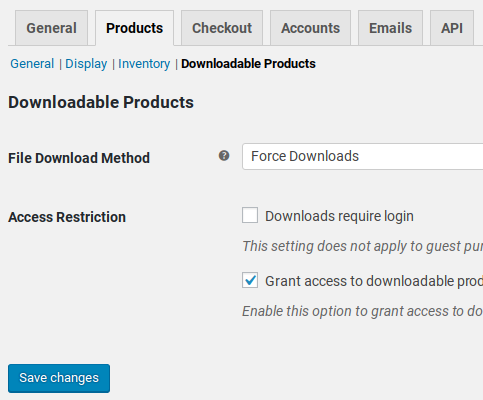Click the Access Restriction label
483x400 pixels.
(x=67, y=217)
